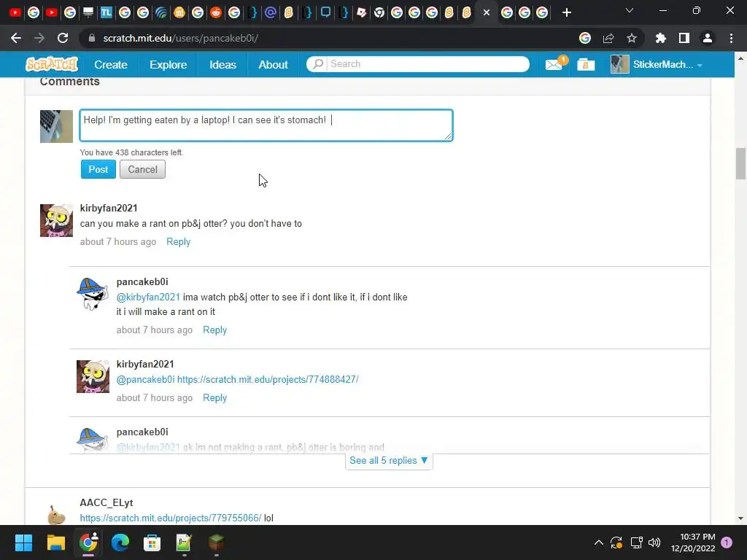Open the Minecraft taskbar icon
Screen dimensions: 747x560
tap(216, 542)
